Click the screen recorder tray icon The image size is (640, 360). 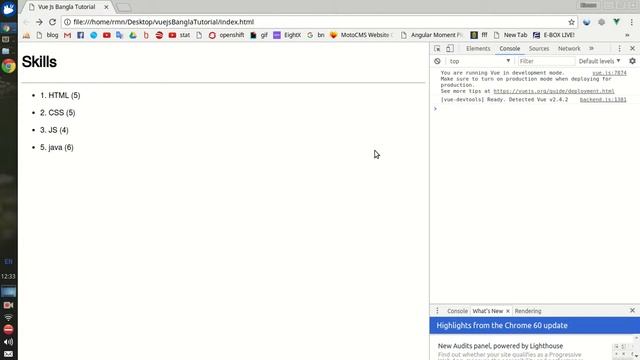[x=8, y=305]
